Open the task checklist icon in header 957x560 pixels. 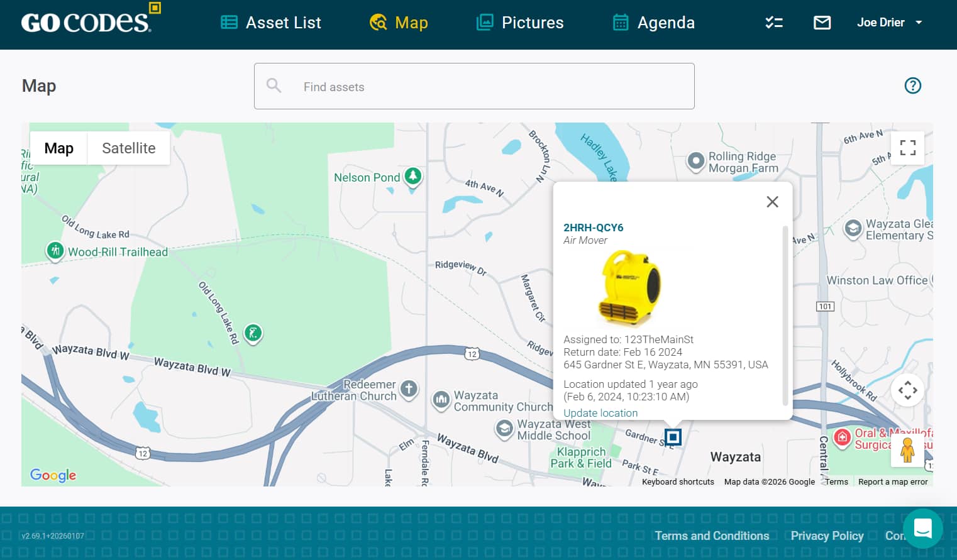774,23
